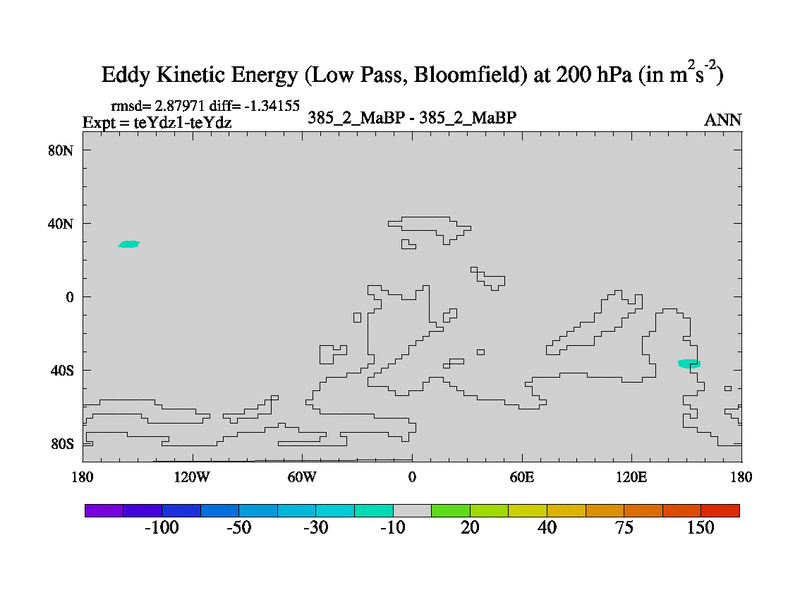The image size is (800, 600).
Task: Select the 150 colorbar value label
Action: coord(700,528)
